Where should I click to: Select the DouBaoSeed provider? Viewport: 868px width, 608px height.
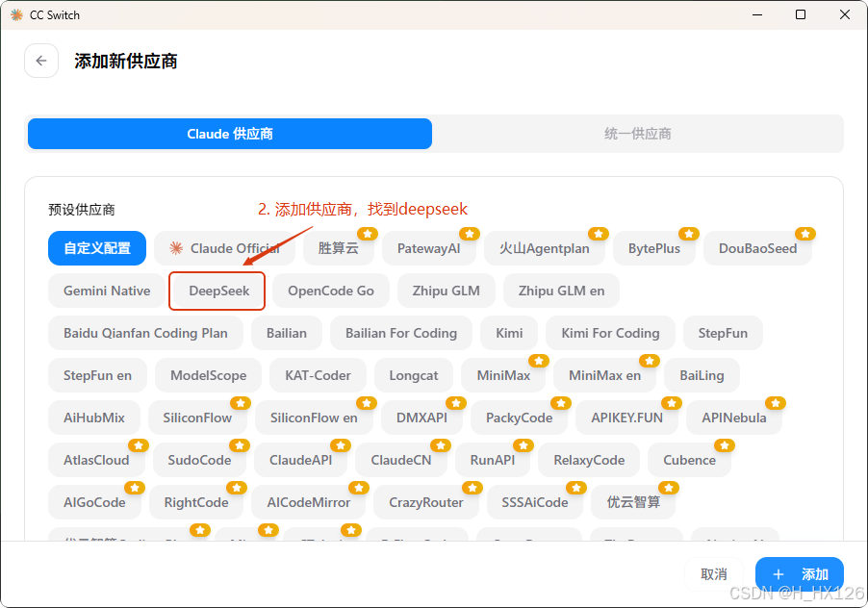[x=757, y=248]
